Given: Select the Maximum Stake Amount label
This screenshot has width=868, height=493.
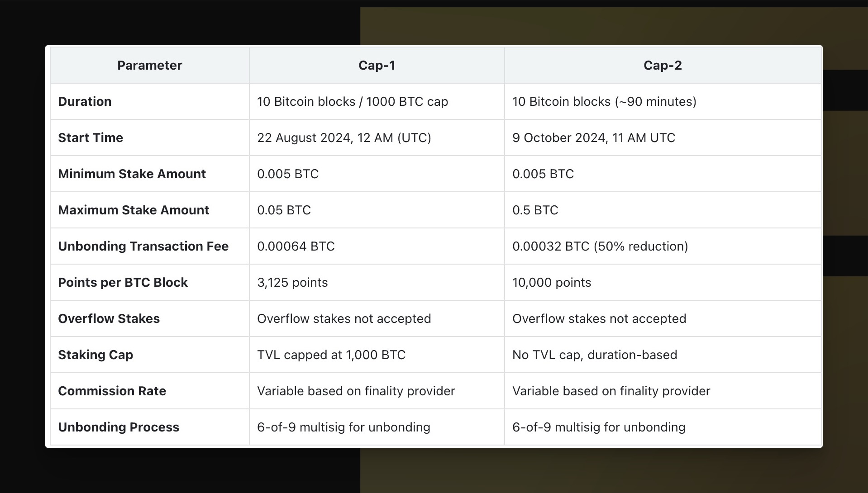Looking at the screenshot, I should click(134, 210).
